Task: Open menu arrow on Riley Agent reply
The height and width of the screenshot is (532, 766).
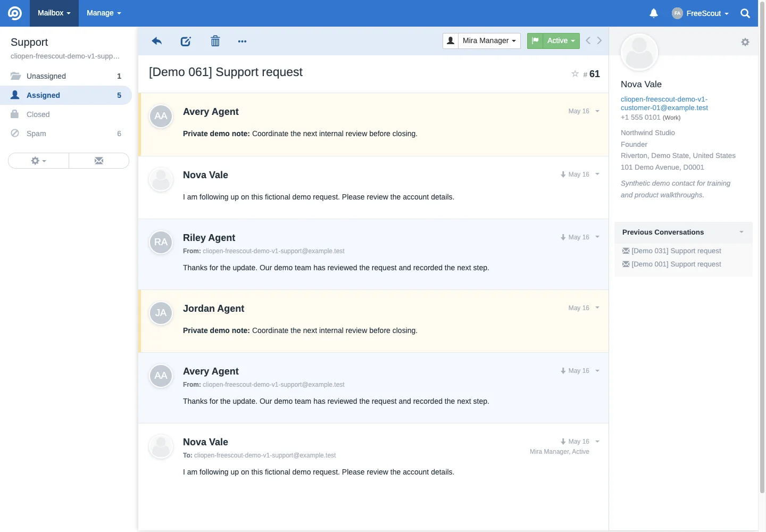Action: point(597,237)
